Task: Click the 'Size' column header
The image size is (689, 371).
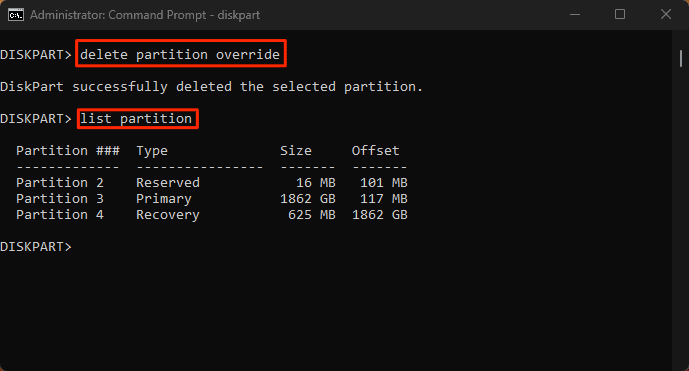Action: coord(296,151)
